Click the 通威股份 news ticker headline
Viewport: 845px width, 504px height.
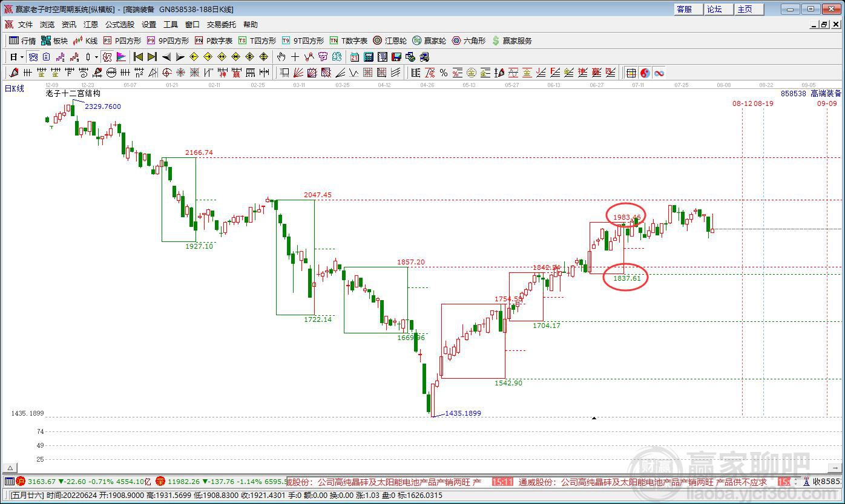642,482
